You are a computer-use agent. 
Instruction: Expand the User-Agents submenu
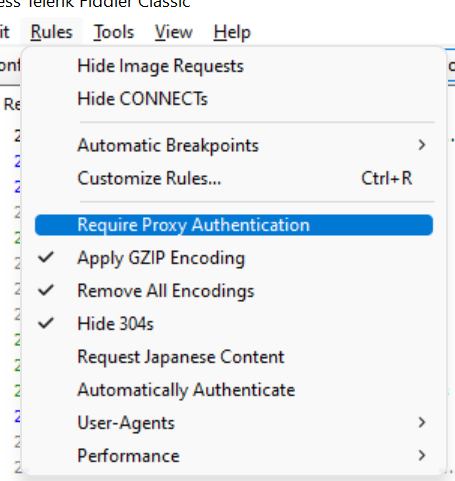coord(234,423)
